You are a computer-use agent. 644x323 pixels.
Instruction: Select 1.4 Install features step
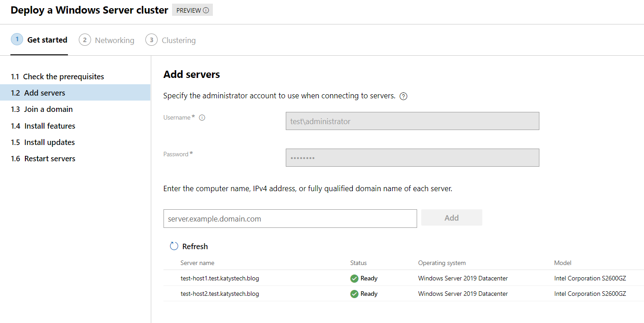(43, 126)
